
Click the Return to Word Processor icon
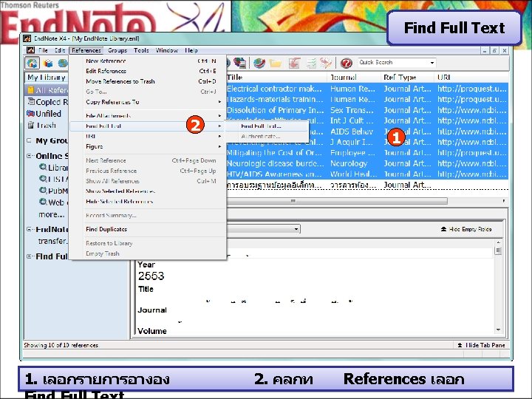[x=326, y=63]
